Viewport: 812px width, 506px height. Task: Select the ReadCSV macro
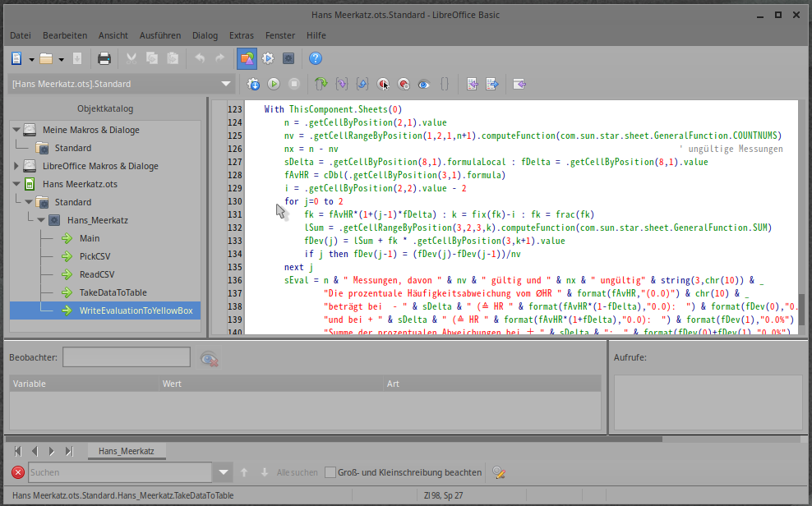(97, 274)
